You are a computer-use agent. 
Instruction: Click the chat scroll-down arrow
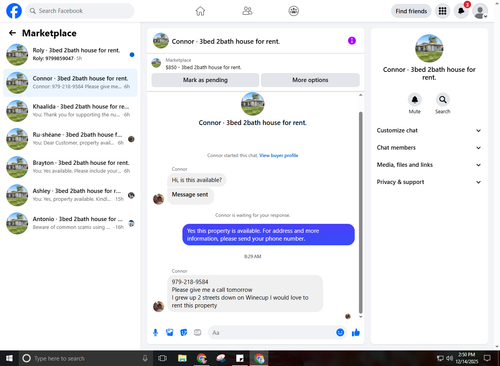(360, 317)
